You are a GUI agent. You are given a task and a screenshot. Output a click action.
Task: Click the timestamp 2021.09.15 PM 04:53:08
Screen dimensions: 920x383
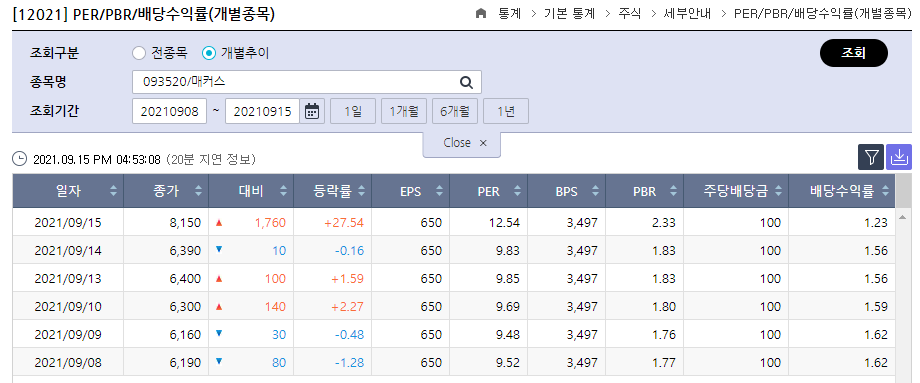97,160
